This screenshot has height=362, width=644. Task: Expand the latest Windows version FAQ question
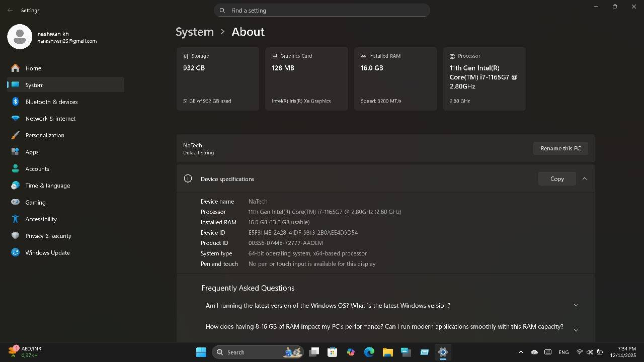pos(576,305)
